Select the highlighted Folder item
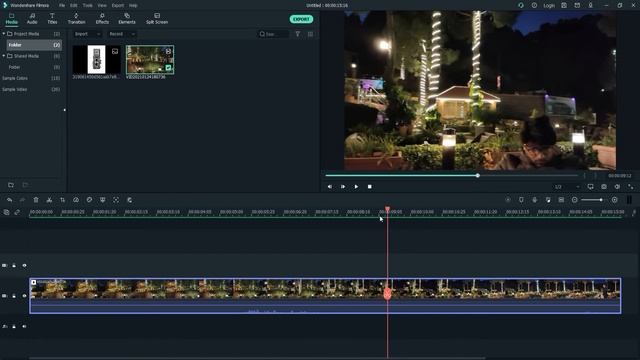The image size is (640, 360). (34, 45)
